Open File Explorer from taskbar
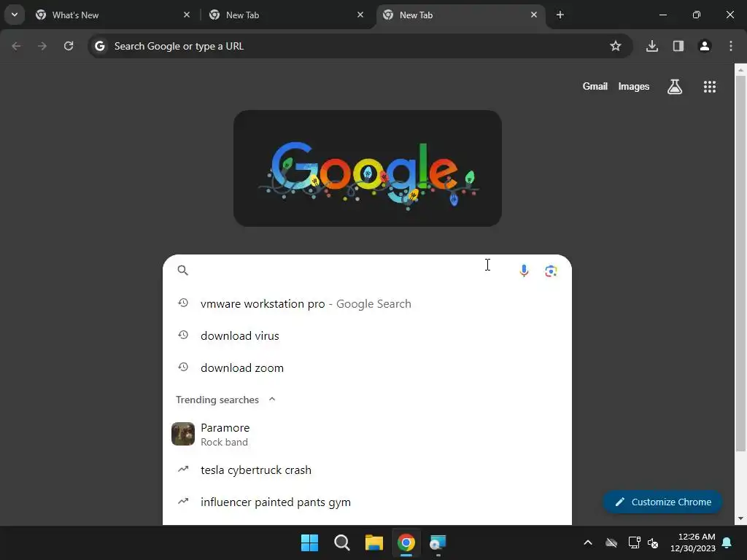Screen dimensions: 747x560 point(374,542)
